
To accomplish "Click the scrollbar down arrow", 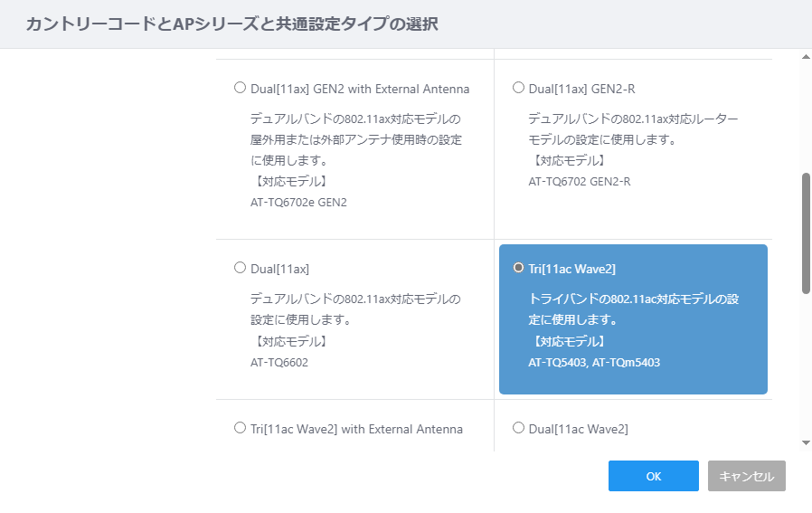I will (806, 442).
